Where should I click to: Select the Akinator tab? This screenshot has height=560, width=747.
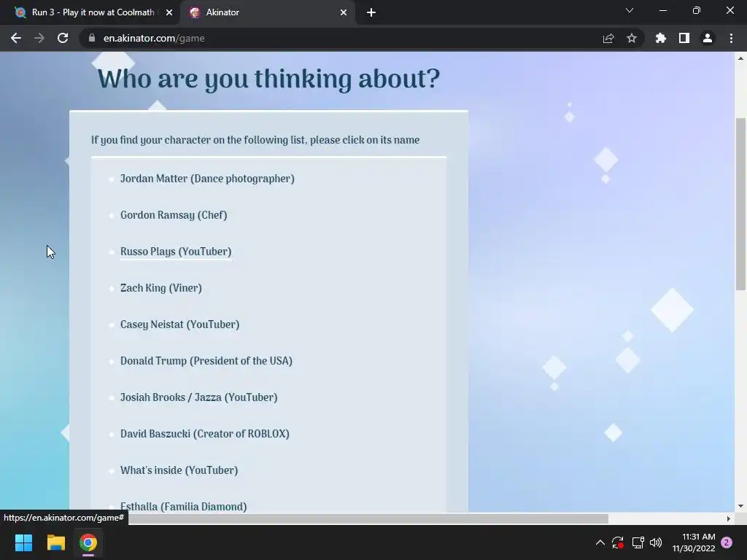[267, 12]
